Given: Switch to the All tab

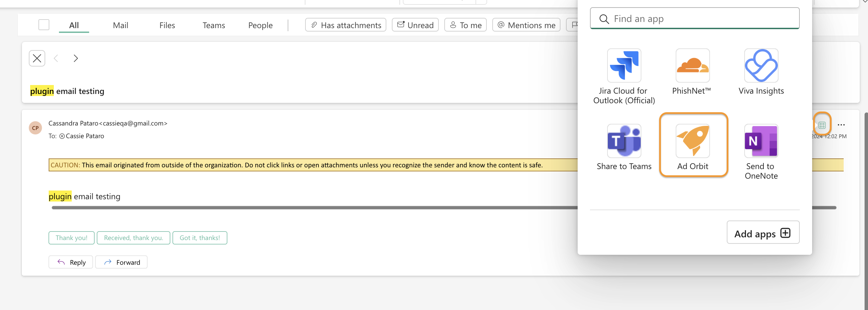Looking at the screenshot, I should point(74,25).
